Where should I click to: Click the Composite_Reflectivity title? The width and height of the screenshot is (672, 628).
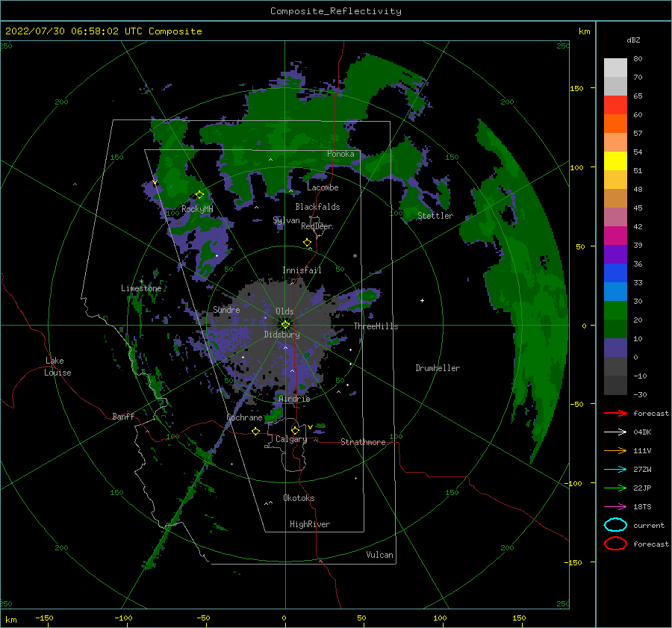tap(336, 11)
